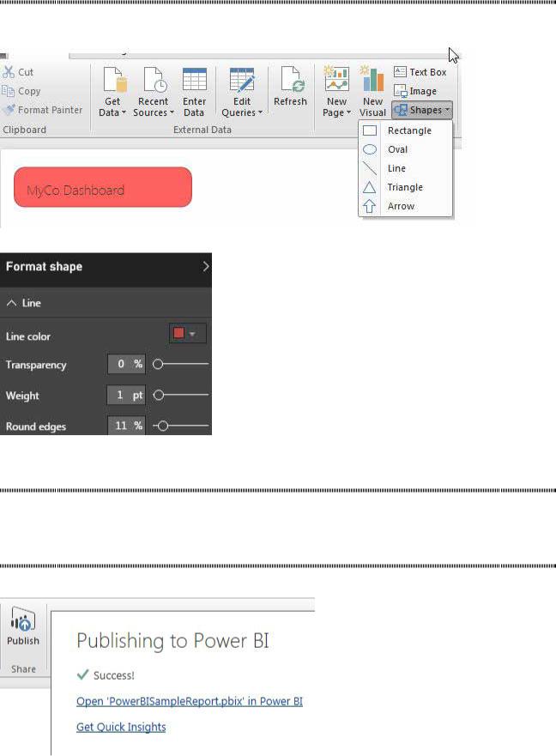Click the Get Quick Insights link
This screenshot has height=756, width=556.
(121, 727)
